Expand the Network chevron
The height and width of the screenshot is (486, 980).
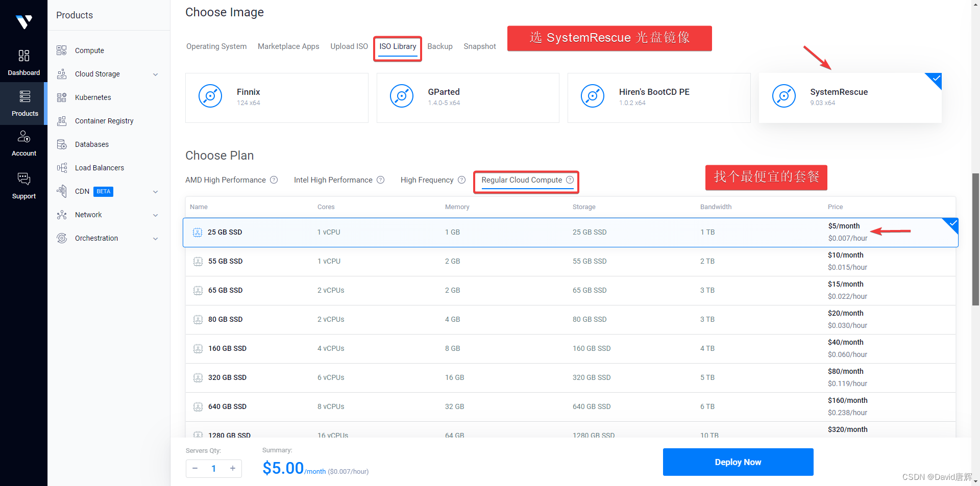pos(156,215)
